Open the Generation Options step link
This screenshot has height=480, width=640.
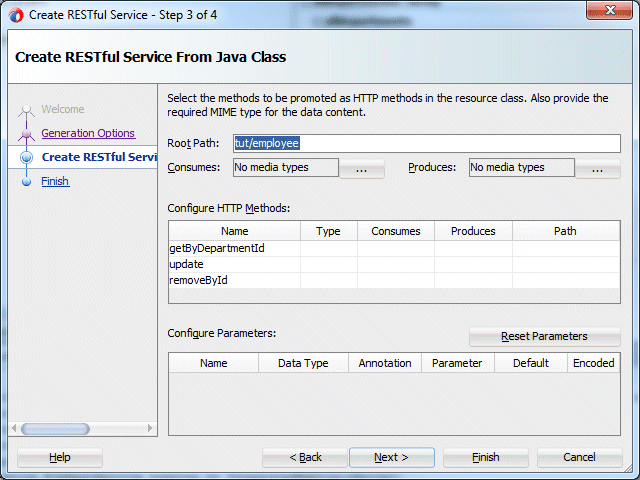pos(88,133)
